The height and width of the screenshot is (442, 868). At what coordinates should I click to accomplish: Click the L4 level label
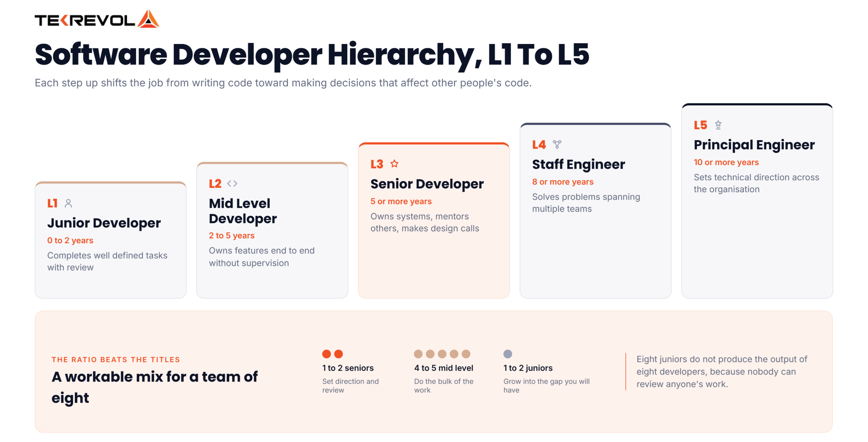coord(539,144)
